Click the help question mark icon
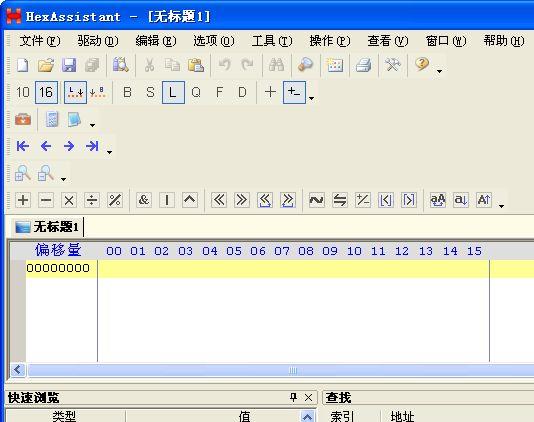 click(x=422, y=64)
